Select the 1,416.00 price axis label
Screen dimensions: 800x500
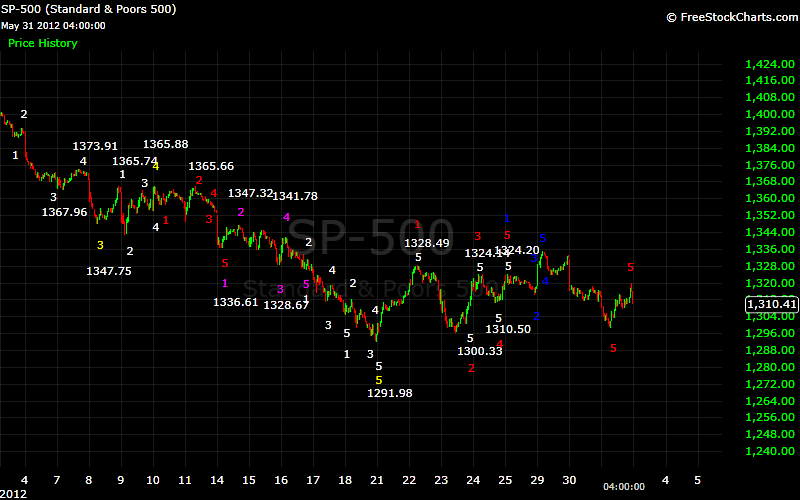[x=770, y=80]
